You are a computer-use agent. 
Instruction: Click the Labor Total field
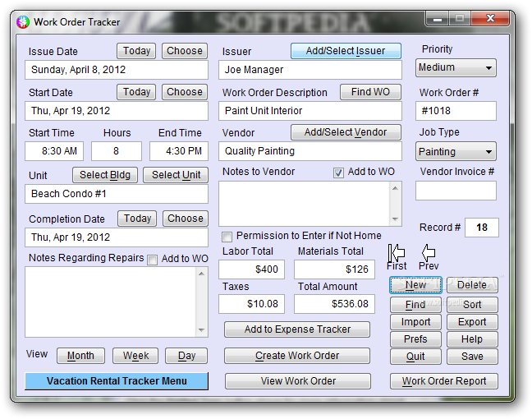pyautogui.click(x=251, y=269)
